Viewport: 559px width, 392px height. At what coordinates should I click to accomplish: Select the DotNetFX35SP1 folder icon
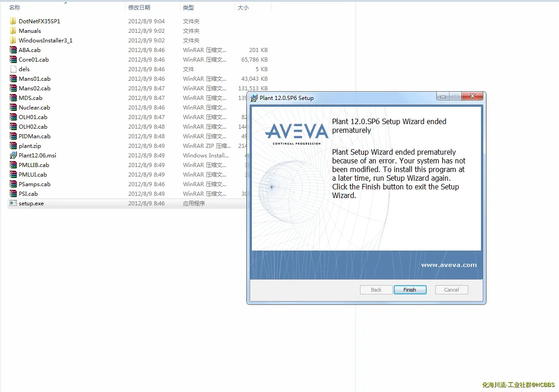point(13,21)
